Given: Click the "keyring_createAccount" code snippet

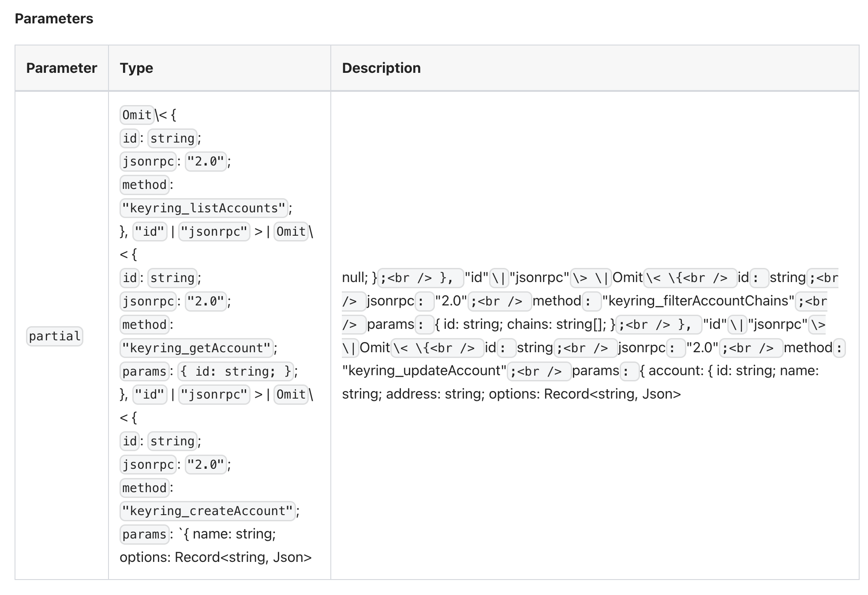Looking at the screenshot, I should pyautogui.click(x=207, y=511).
